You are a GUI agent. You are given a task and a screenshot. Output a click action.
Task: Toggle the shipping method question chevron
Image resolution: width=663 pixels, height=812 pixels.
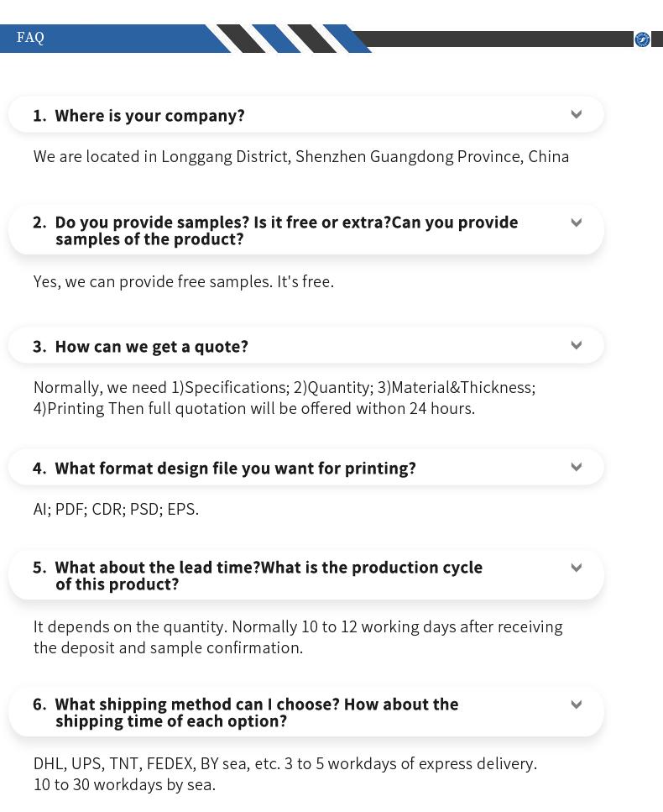[577, 705]
